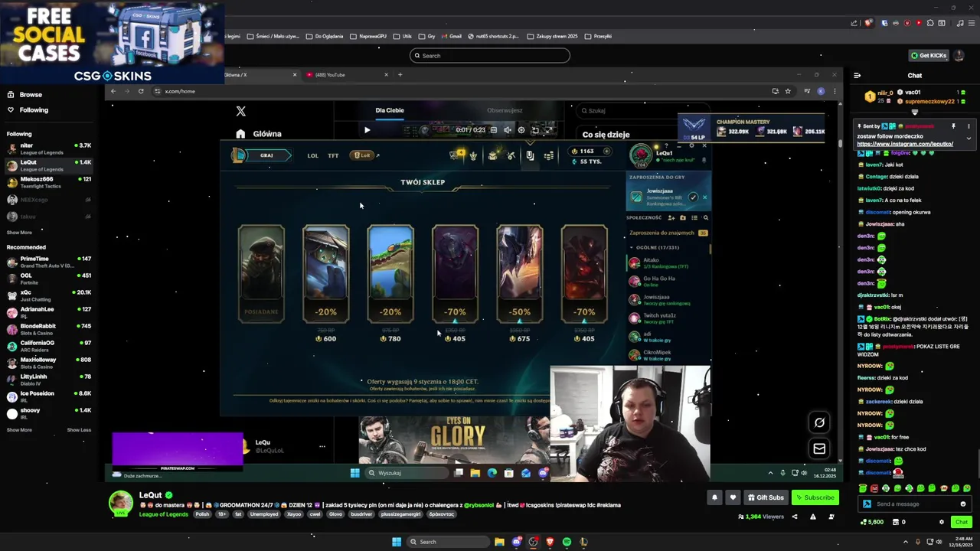This screenshot has width=980, height=551.
Task: Open the store coins icon in League nav
Action: coord(549,155)
